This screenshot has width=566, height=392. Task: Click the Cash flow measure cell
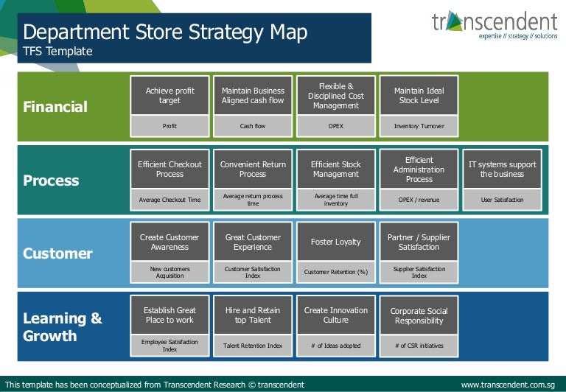click(x=253, y=126)
